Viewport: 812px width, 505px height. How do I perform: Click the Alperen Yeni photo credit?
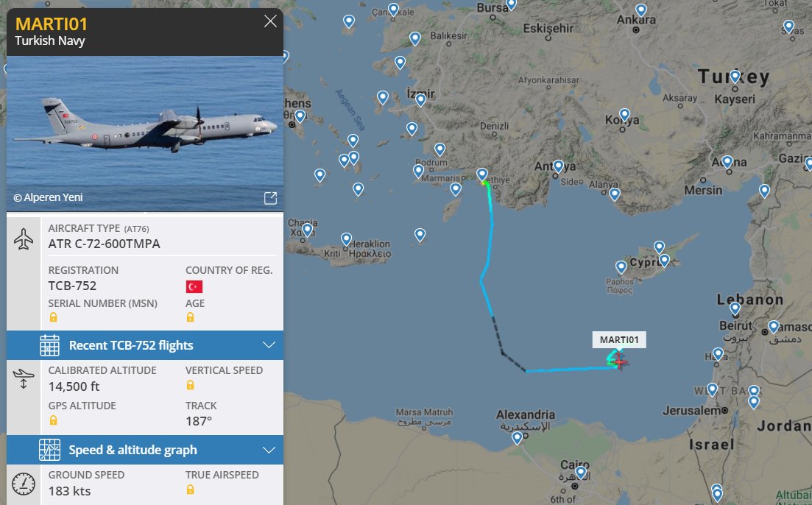tap(48, 197)
